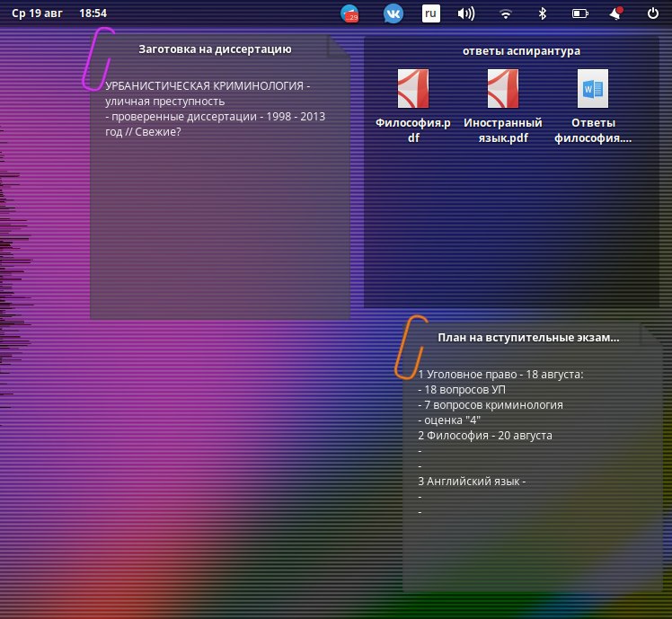Click the Иностранный язык.pdf file name label
Image resolution: width=672 pixels, height=619 pixels.
click(x=503, y=130)
